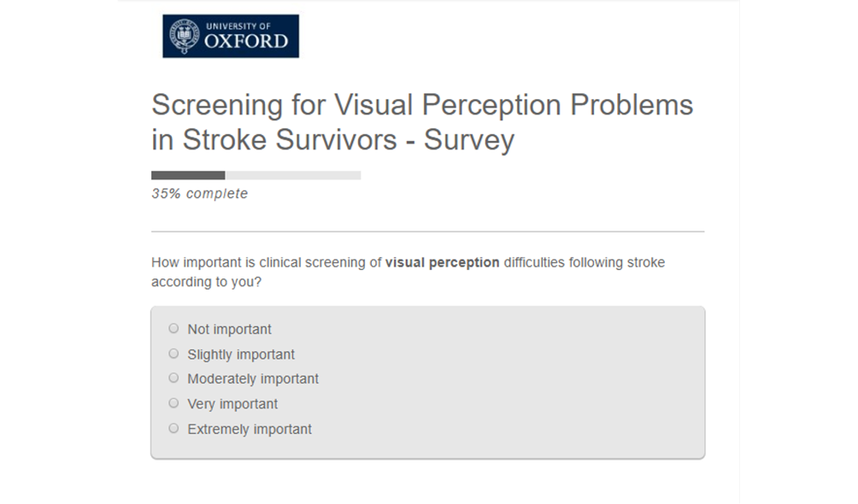Viewport: 858px width, 504px height.
Task: Pick the "Moderately important" radio button
Action: [174, 378]
